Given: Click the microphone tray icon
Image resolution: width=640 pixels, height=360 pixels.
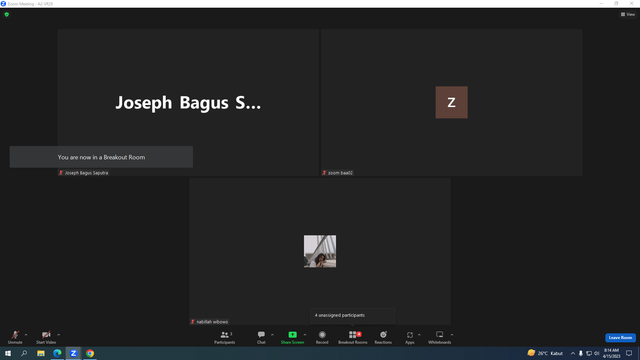Looking at the screenshot, I should 581,353.
